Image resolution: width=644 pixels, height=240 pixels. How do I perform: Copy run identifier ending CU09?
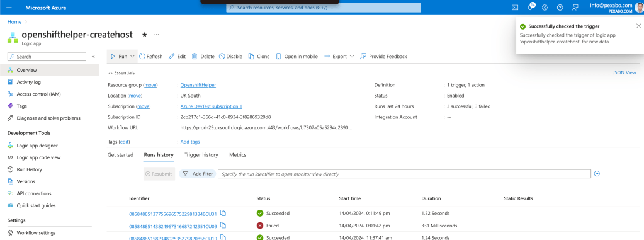223,226
